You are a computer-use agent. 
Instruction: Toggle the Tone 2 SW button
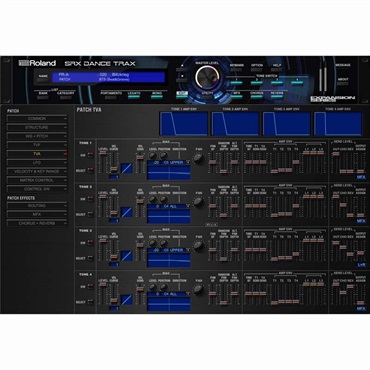(90, 199)
